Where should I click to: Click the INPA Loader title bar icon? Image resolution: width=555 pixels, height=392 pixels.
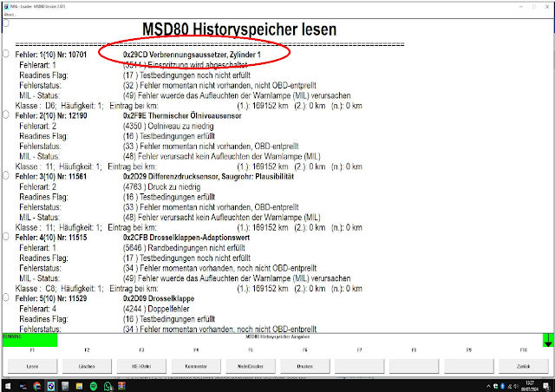pyautogui.click(x=6, y=6)
